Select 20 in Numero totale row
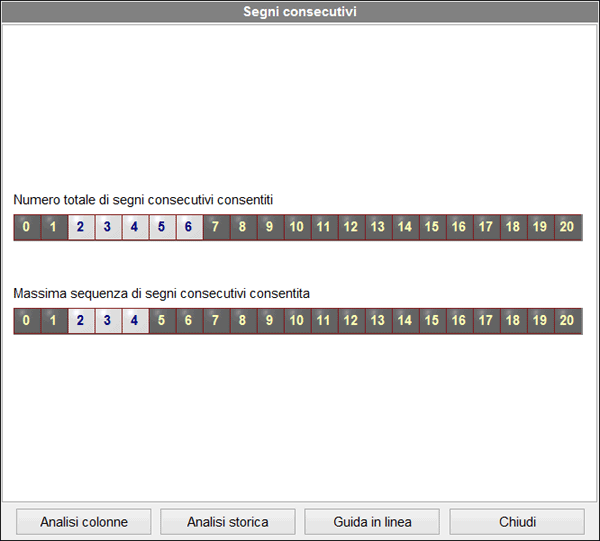 coord(567,227)
